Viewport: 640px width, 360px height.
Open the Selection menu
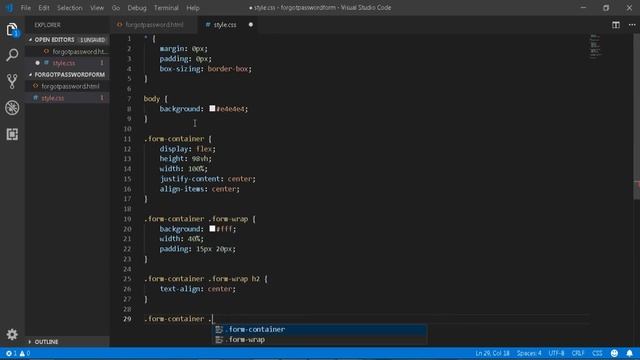(69, 8)
